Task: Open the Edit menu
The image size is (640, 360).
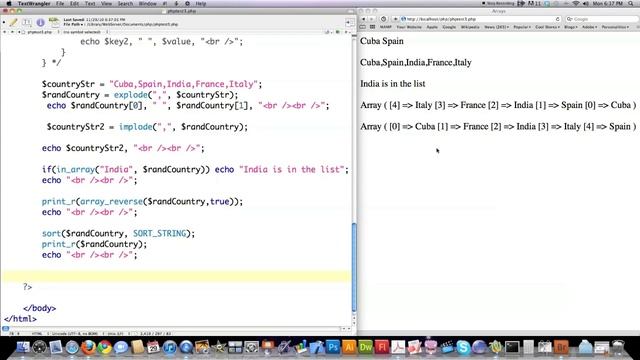Action: tap(74, 3)
